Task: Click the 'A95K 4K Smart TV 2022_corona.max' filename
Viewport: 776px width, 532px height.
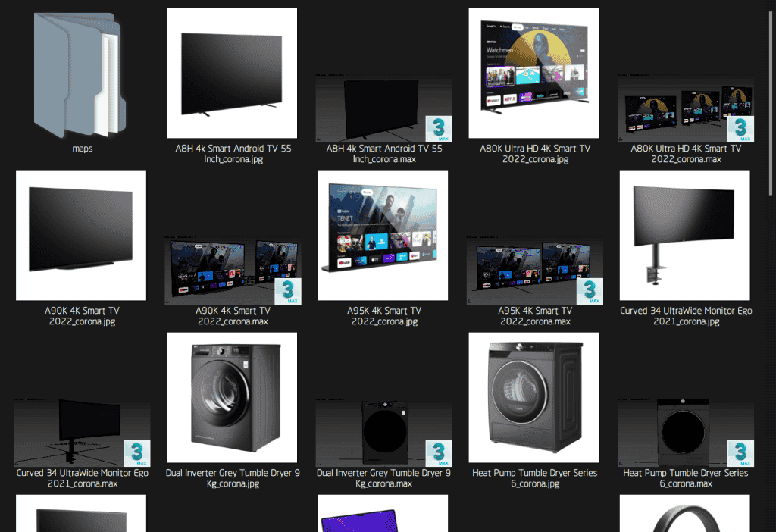Action: click(535, 316)
